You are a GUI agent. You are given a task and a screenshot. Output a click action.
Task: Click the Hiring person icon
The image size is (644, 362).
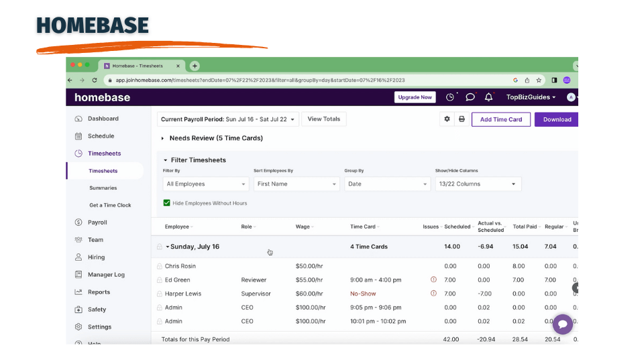coord(78,257)
